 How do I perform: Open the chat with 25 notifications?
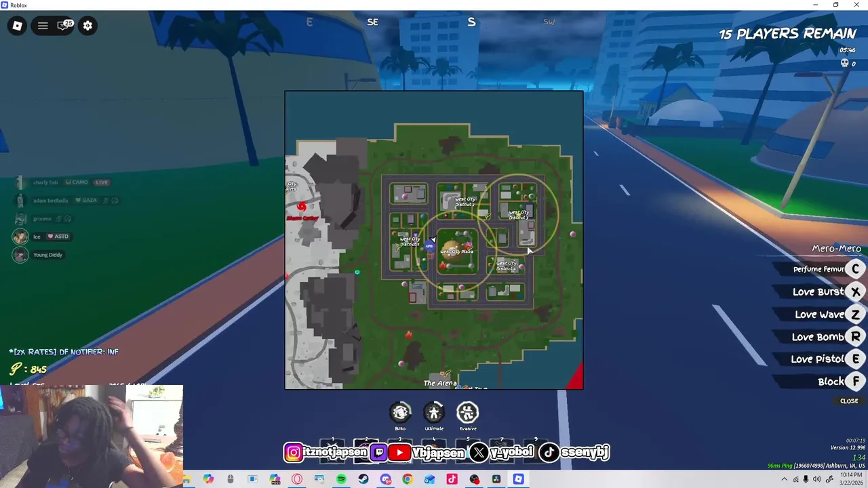(x=64, y=26)
